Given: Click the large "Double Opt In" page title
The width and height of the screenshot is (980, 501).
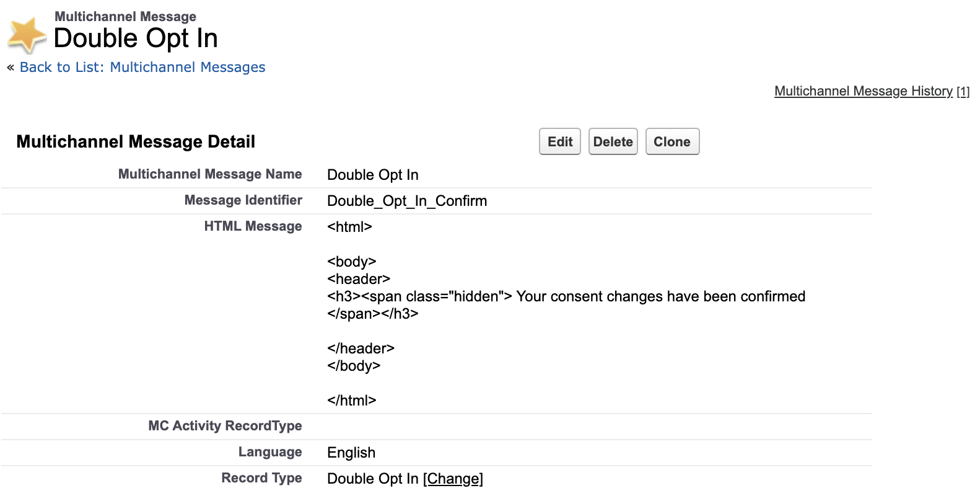Looking at the screenshot, I should (x=136, y=38).
